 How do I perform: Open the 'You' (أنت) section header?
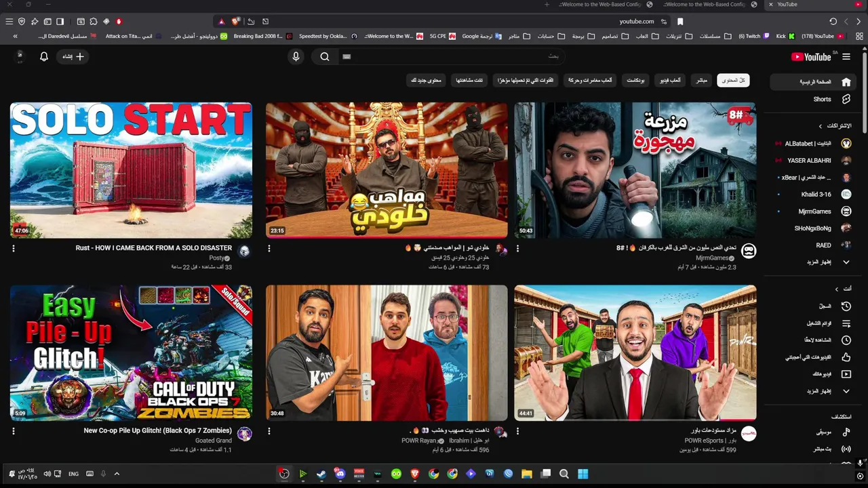click(843, 289)
